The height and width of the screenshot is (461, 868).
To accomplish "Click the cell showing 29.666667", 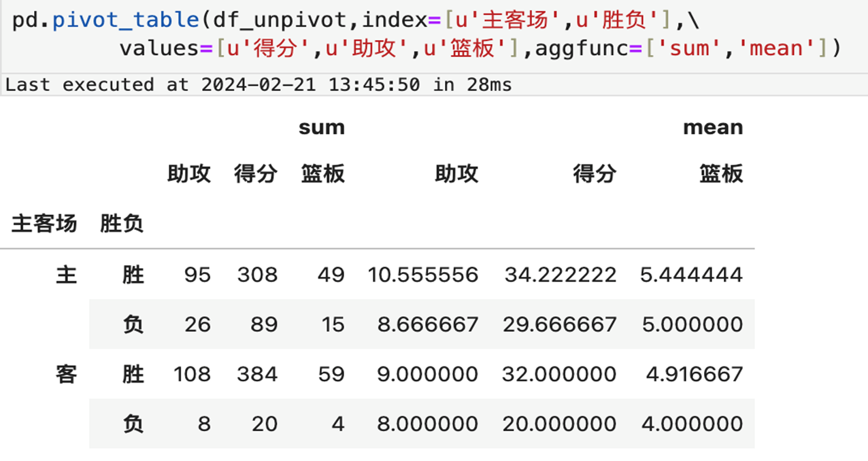I will pos(560,324).
